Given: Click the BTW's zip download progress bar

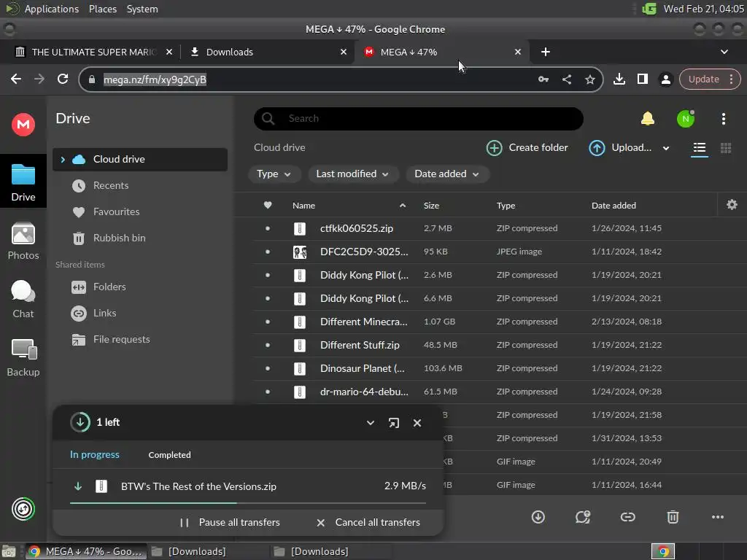Looking at the screenshot, I should (x=248, y=503).
